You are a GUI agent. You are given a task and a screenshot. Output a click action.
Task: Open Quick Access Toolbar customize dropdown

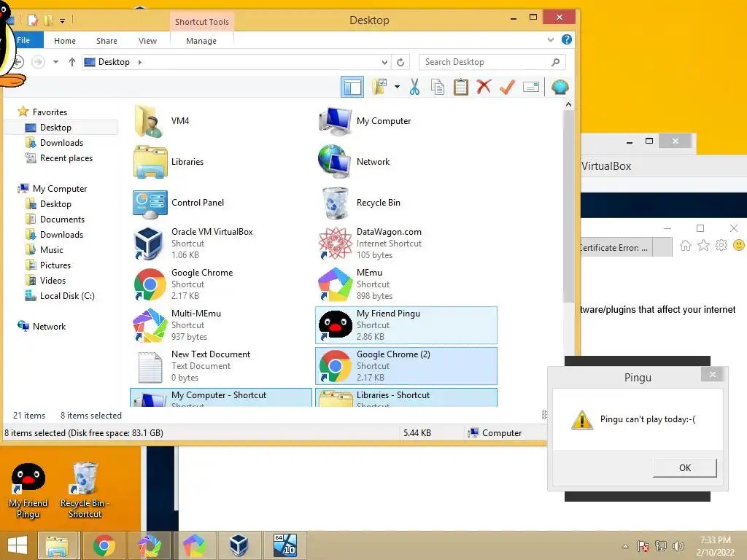pyautogui.click(x=63, y=21)
